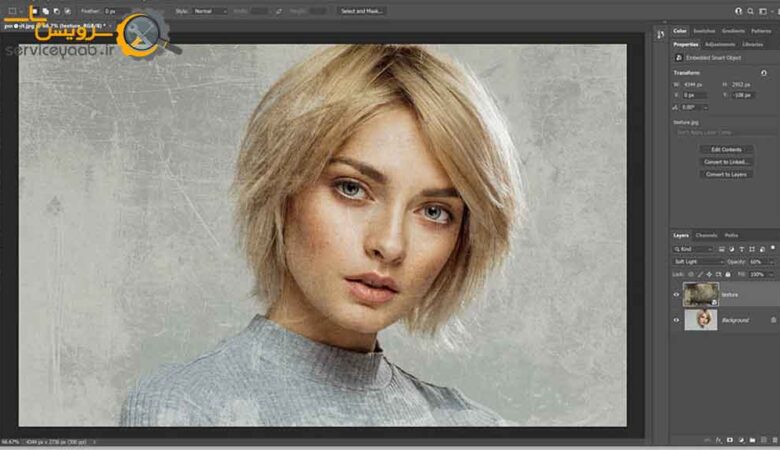Screen dimensions: 780x450
Task: Open the Style dropdown set to Normal
Action: 209,11
